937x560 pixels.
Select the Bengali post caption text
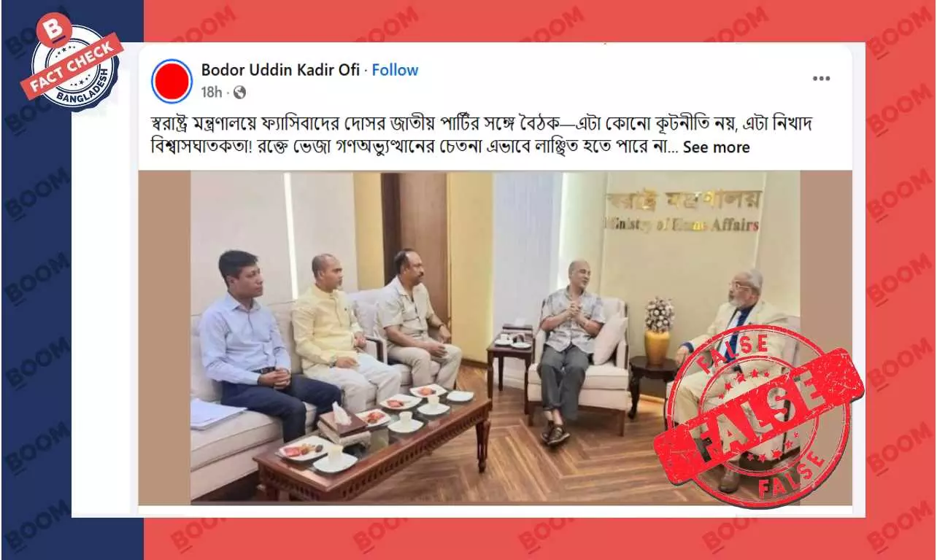(474, 136)
